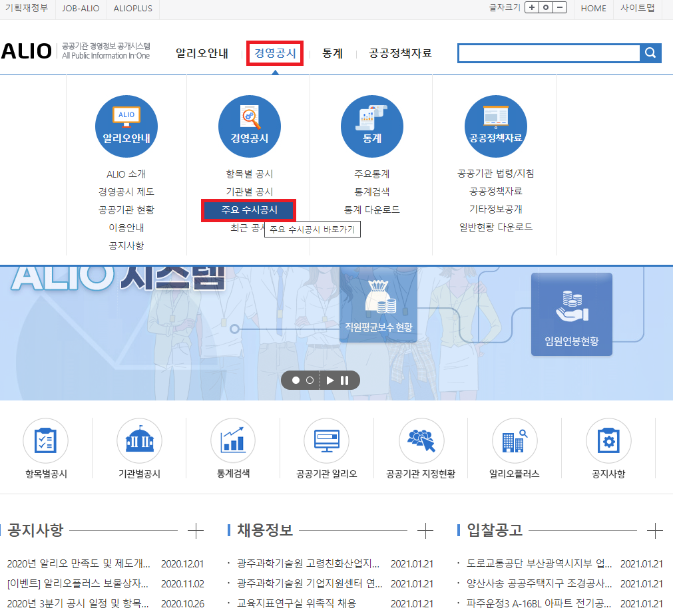The width and height of the screenshot is (675, 616).
Task: Open 기관별공시 building icon
Action: tap(140, 441)
